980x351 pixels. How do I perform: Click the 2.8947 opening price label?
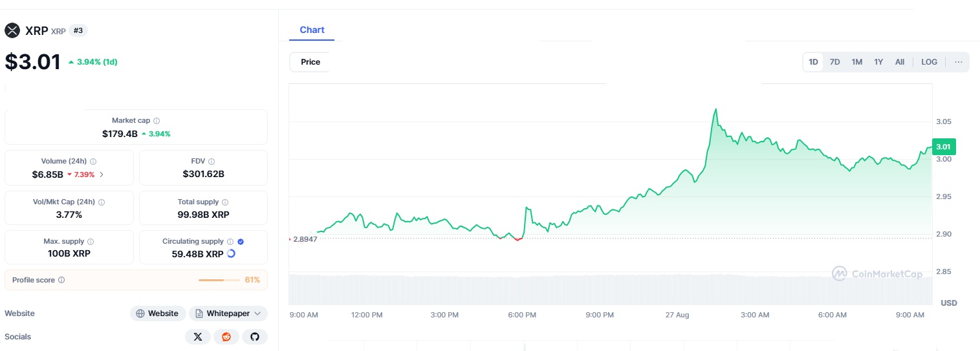304,239
